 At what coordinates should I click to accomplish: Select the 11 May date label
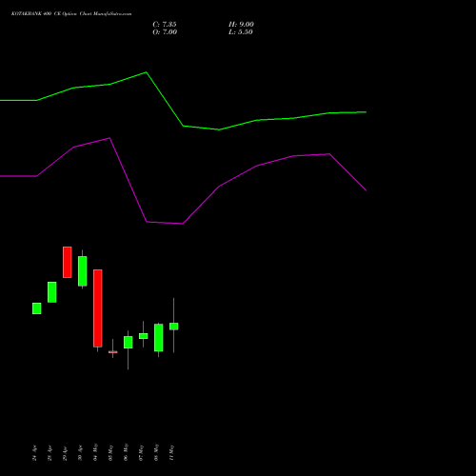click(x=171, y=452)
